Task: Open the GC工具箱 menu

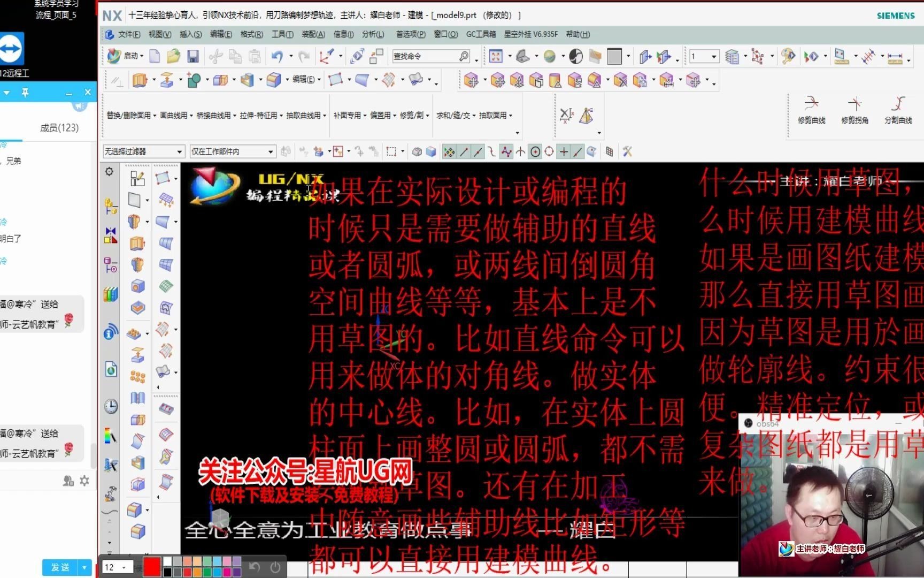Action: tap(481, 34)
